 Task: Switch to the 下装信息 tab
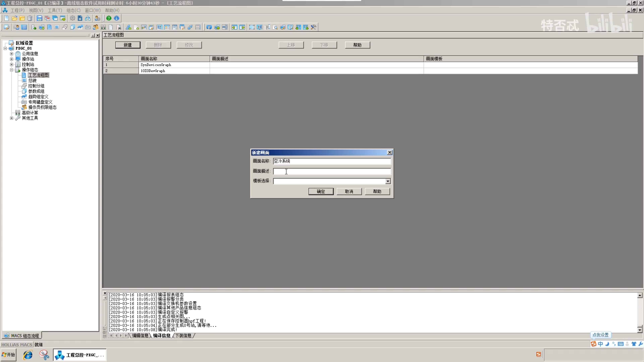click(183, 336)
